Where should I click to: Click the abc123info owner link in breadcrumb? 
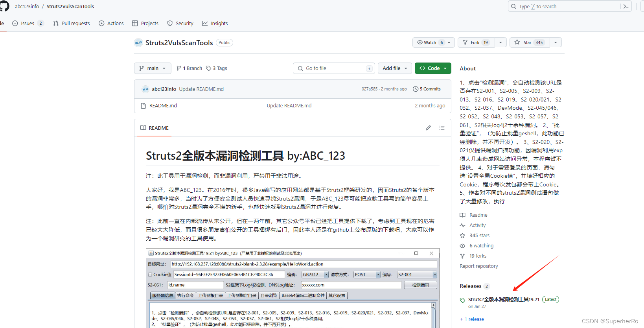click(x=27, y=6)
